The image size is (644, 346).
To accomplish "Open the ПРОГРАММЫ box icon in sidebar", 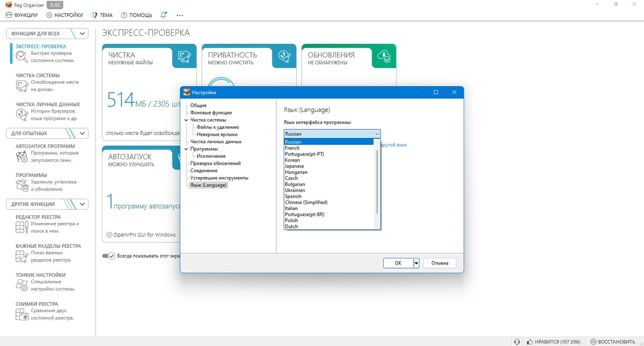I will (22, 185).
